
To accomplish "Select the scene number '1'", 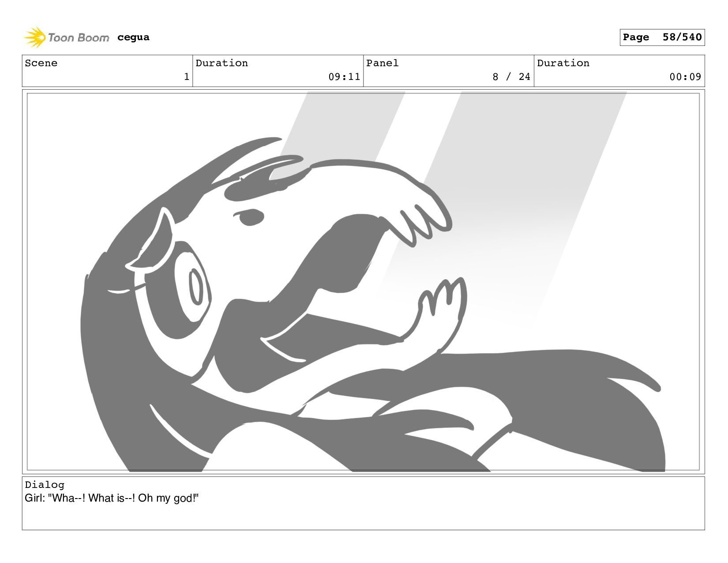I will (187, 77).
